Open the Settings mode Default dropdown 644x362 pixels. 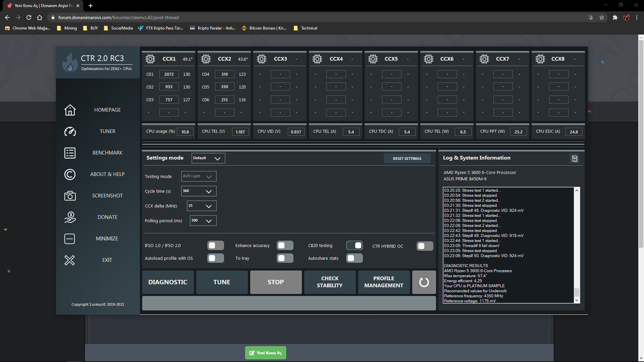click(208, 158)
